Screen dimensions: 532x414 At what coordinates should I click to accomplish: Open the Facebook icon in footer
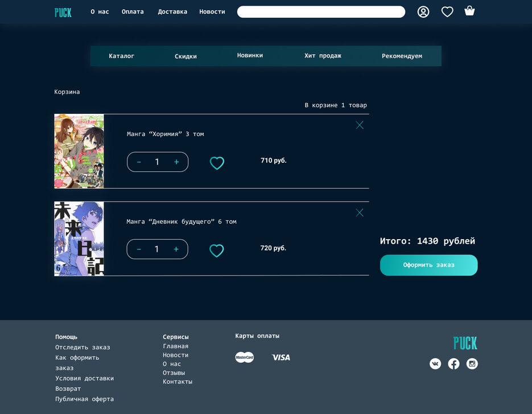pos(453,364)
